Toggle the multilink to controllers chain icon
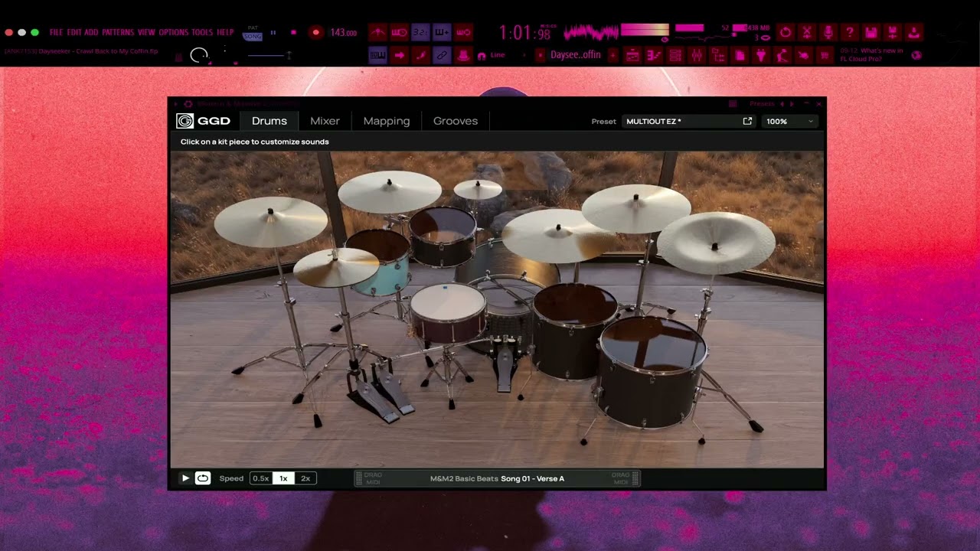980x551 pixels. coord(443,55)
